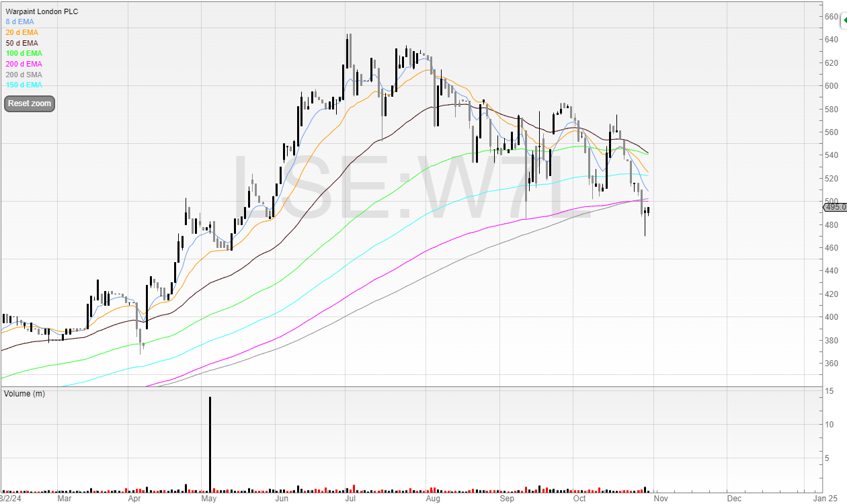Click the 360 price axis label
This screenshot has width=847, height=504.
click(x=831, y=364)
